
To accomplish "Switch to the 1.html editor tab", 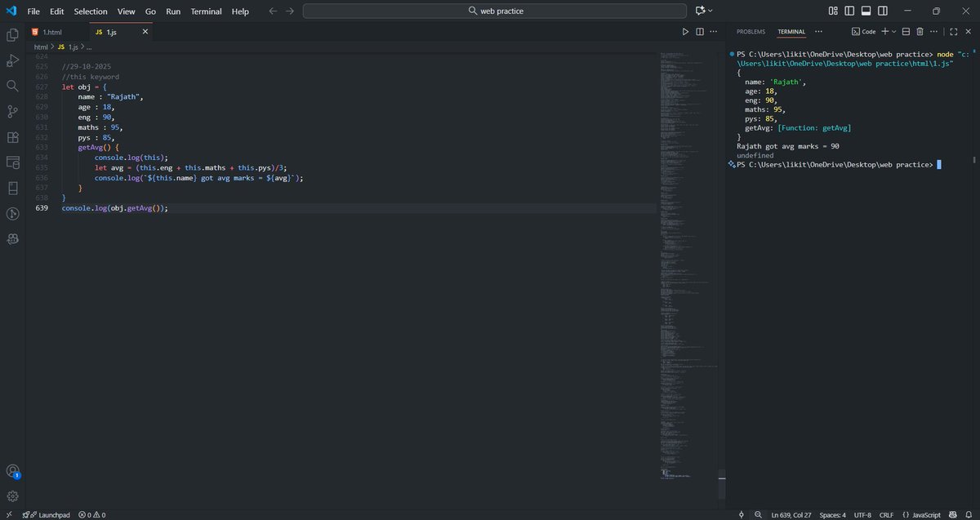I will [55, 32].
